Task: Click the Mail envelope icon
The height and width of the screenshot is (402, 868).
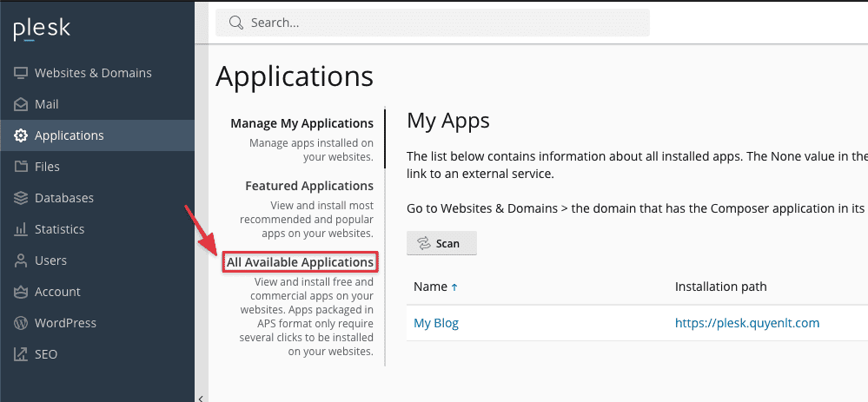Action: click(21, 104)
